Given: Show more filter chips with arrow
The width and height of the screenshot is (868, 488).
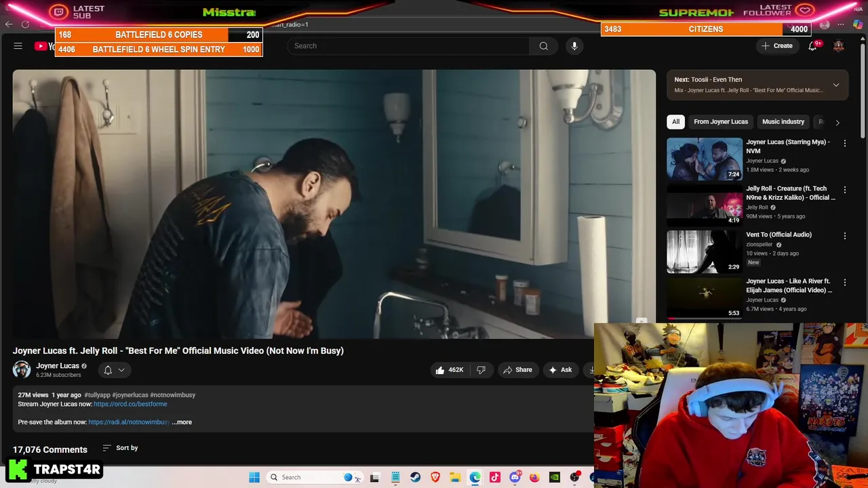Looking at the screenshot, I should (x=837, y=123).
